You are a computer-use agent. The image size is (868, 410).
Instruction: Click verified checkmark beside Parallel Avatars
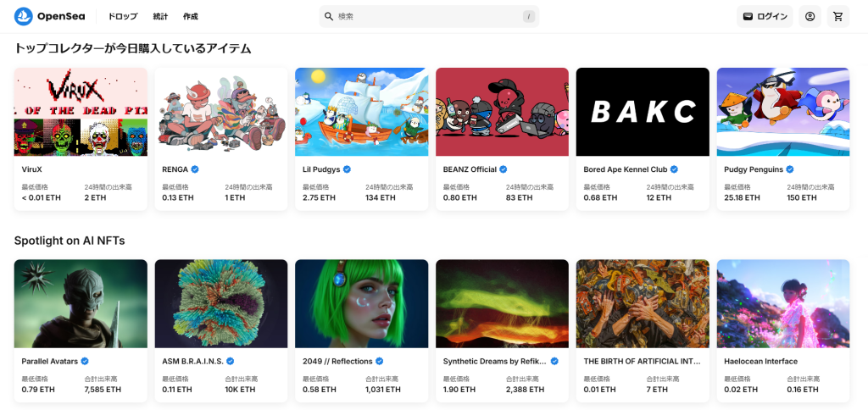click(85, 361)
